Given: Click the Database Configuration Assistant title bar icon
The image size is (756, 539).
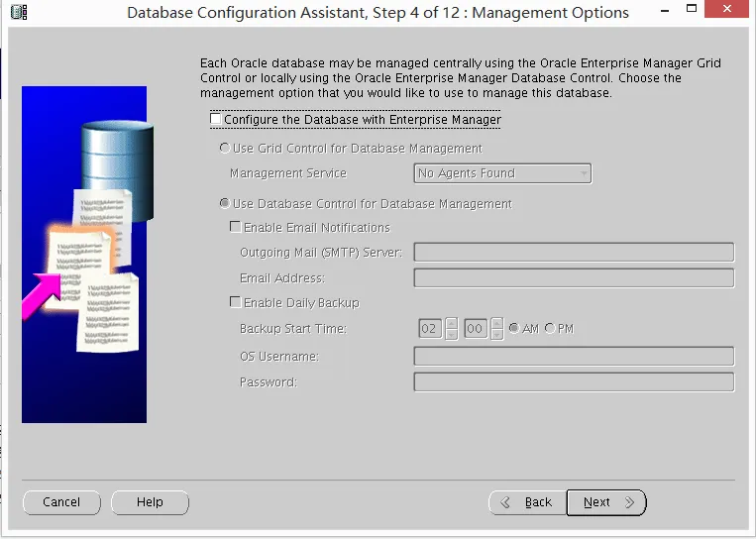Looking at the screenshot, I should (18, 12).
